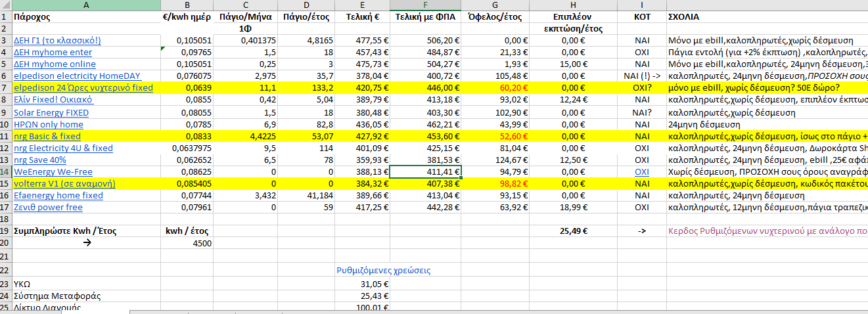
Task: Select the 133,2 cell in elpedison row
Action: coord(306,88)
